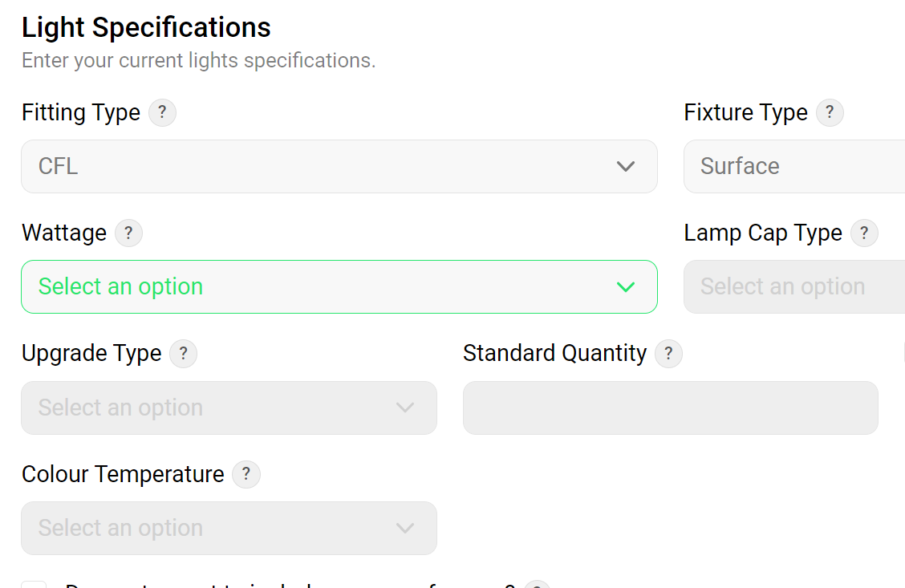Tick the checkbox below Colour Temperature
The image size is (905, 588).
pos(34,585)
